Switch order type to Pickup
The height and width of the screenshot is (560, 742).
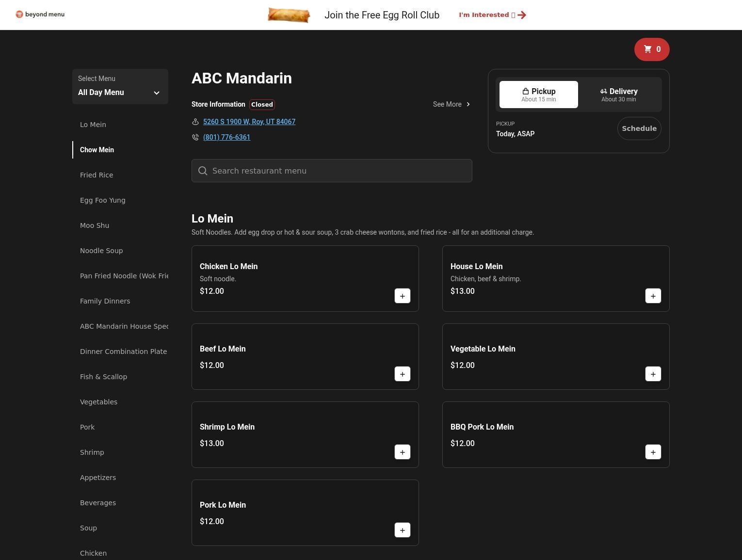[538, 95]
